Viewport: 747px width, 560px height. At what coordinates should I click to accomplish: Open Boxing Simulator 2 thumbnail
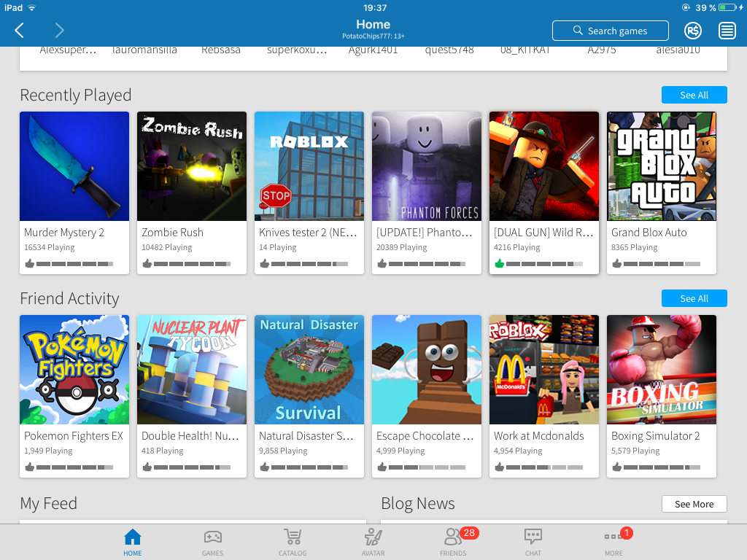coord(662,370)
